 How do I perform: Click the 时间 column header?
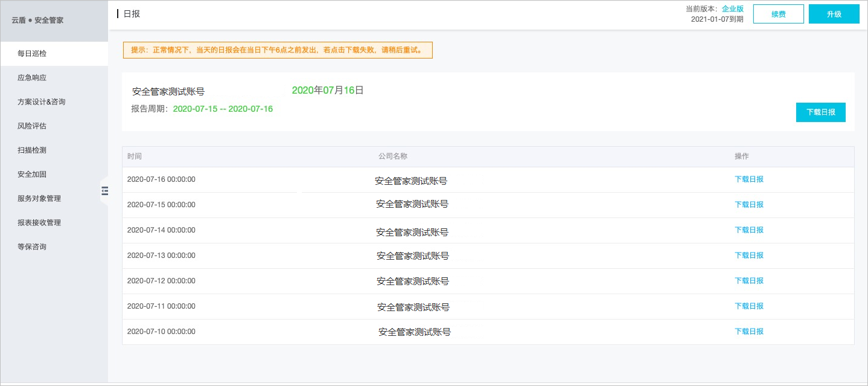135,156
